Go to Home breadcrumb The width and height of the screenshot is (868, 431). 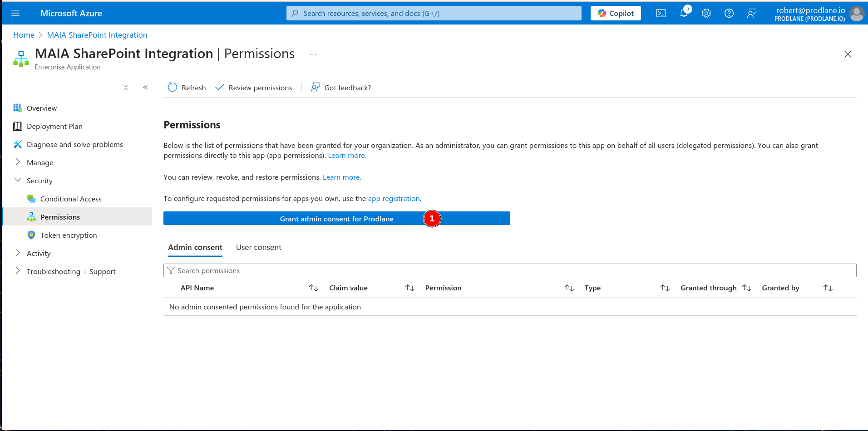click(24, 35)
